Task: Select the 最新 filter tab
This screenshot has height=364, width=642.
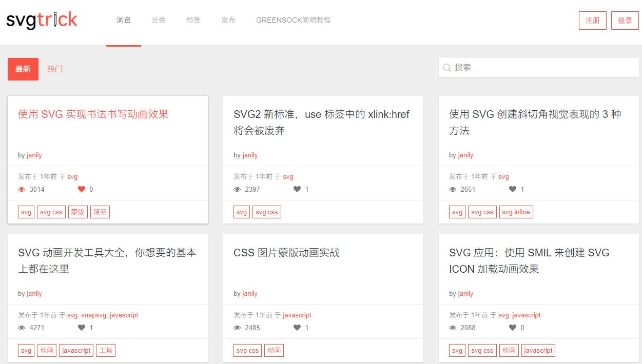Action: [23, 69]
